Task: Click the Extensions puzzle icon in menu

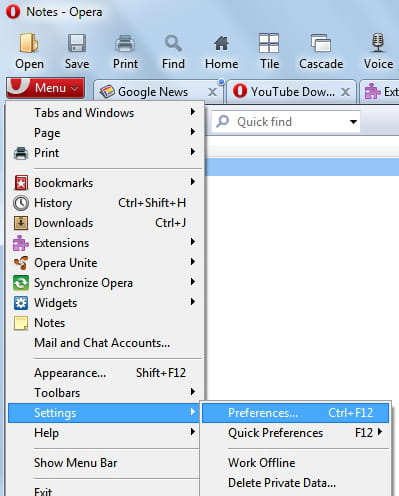Action: (21, 243)
